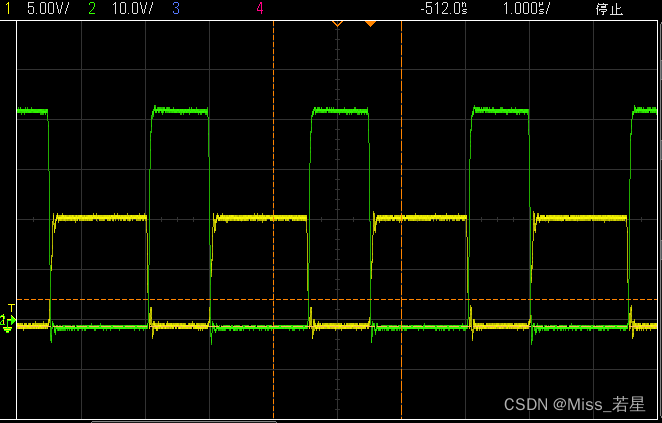Toggle the 停止 run status indicator
Screen dimensions: 662x423
[609, 9]
